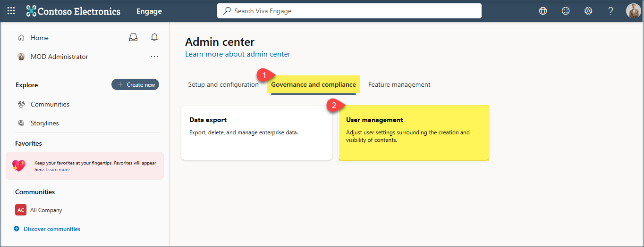Select the Governance and compliance tab

click(314, 85)
